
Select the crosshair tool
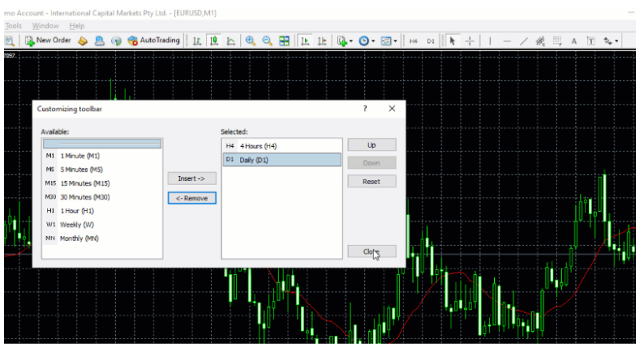470,41
